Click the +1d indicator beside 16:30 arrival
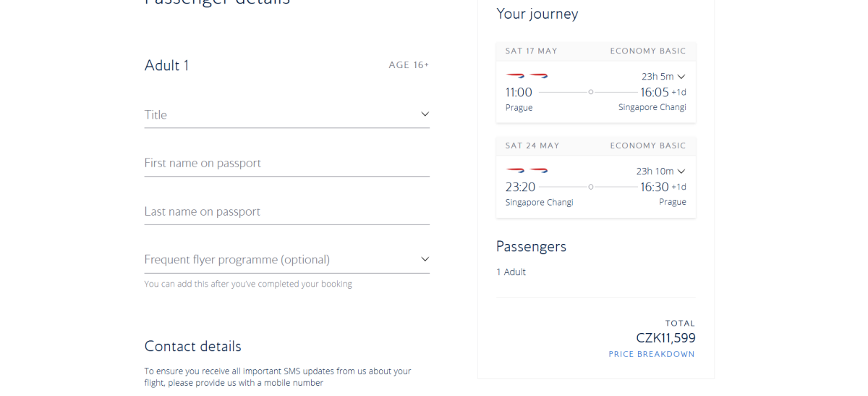 pyautogui.click(x=678, y=187)
